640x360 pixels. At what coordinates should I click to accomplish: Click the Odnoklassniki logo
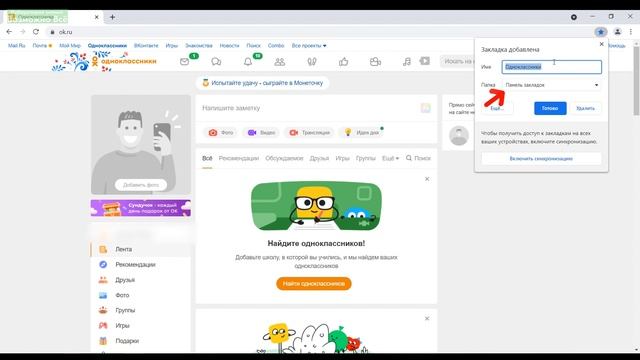coord(124,61)
